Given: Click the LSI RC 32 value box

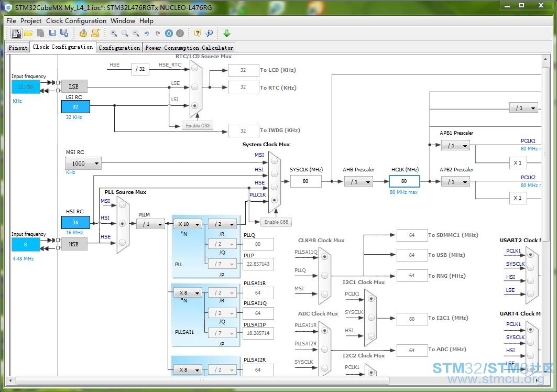Looking at the screenshot, I should pyautogui.click(x=75, y=106).
